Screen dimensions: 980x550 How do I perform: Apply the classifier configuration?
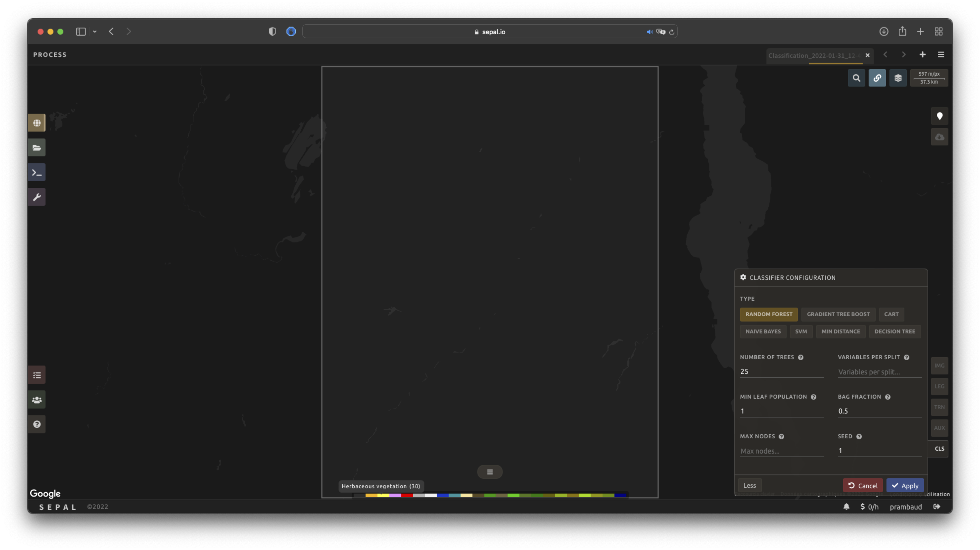point(905,485)
